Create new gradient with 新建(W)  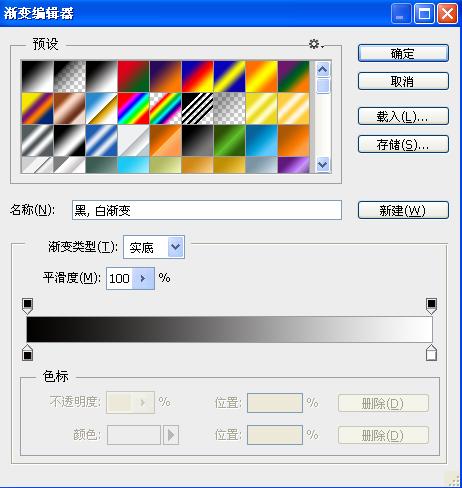pyautogui.click(x=403, y=210)
